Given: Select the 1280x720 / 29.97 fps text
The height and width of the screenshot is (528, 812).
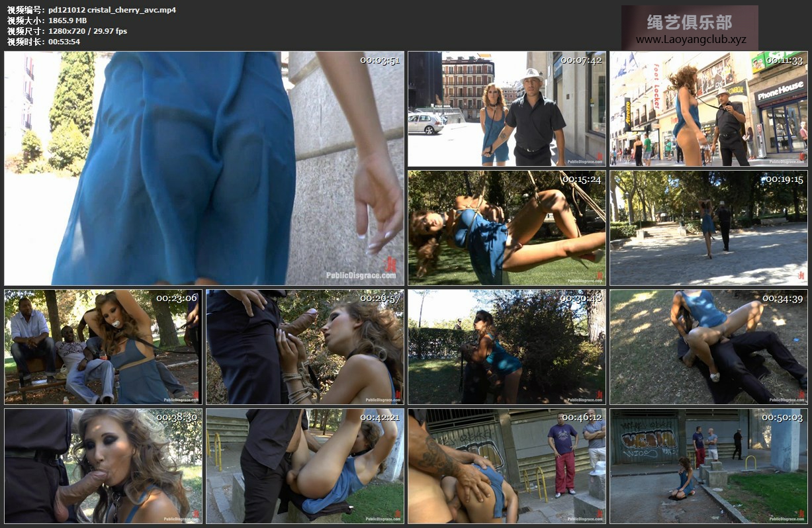Looking at the screenshot, I should click(x=87, y=31).
